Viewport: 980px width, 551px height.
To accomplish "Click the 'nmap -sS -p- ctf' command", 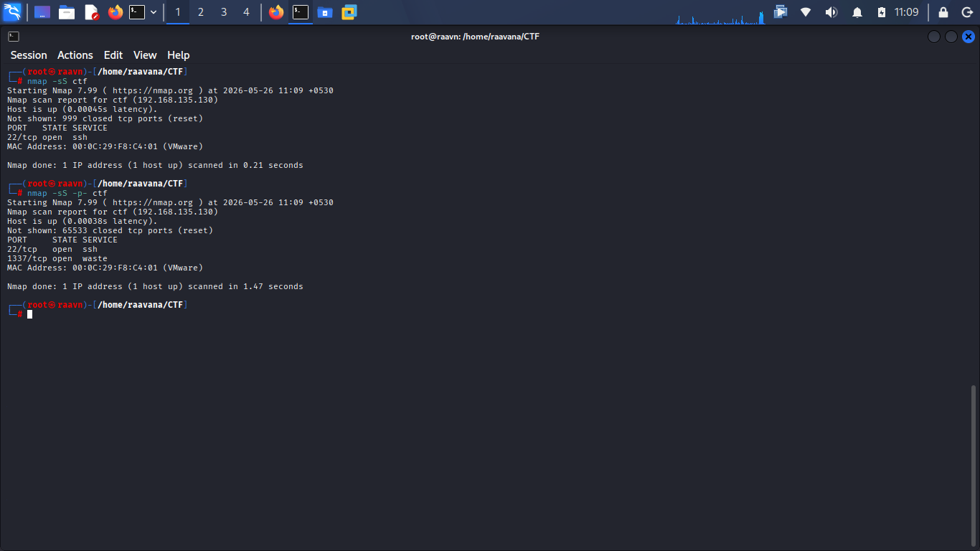I will 67,193.
